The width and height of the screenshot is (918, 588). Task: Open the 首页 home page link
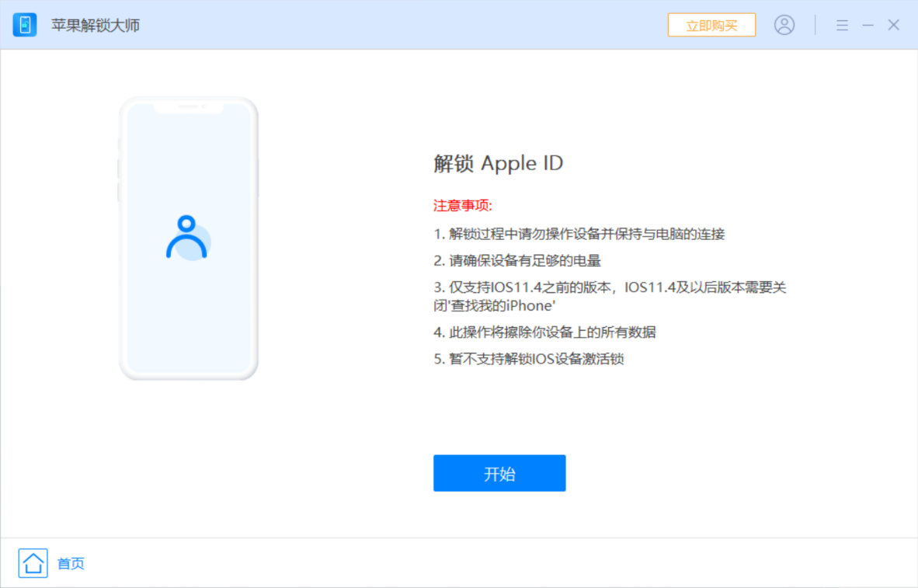click(70, 564)
